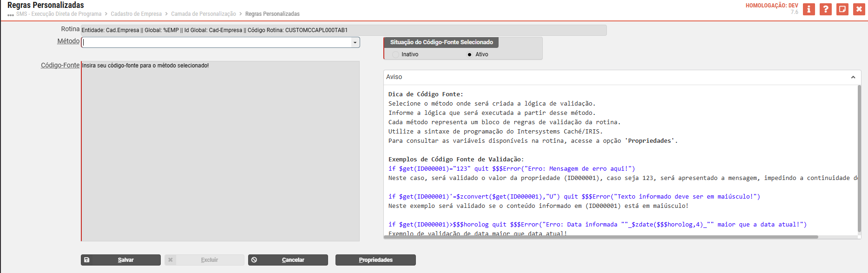Open the information (i) icon in header
The width and height of the screenshot is (868, 273).
point(809,9)
